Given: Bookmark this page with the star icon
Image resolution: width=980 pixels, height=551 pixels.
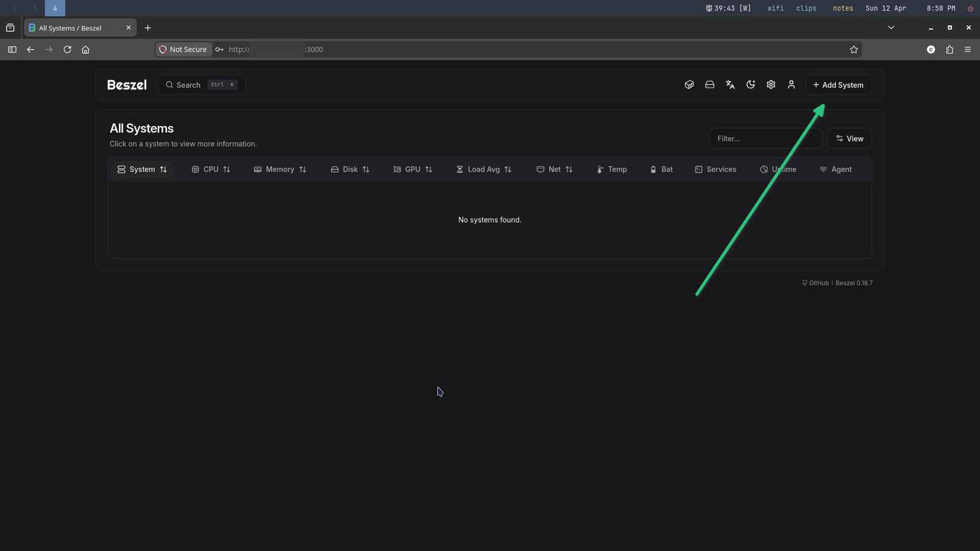Looking at the screenshot, I should (853, 50).
